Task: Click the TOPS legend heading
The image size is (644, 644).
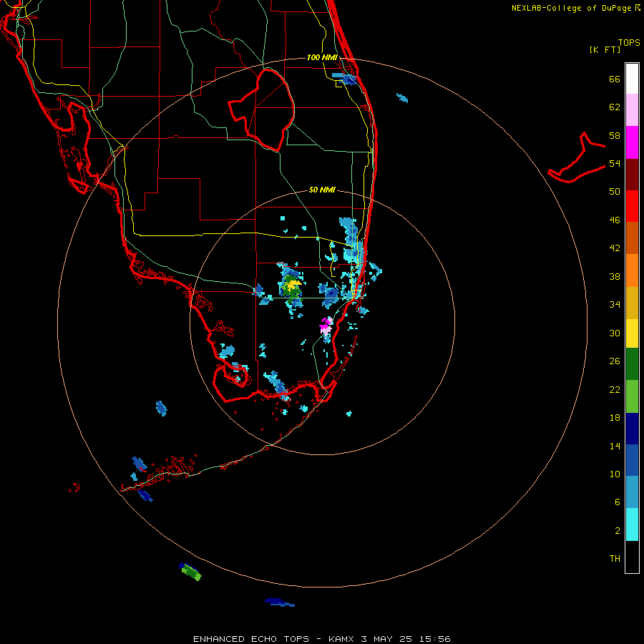Action: pos(629,43)
